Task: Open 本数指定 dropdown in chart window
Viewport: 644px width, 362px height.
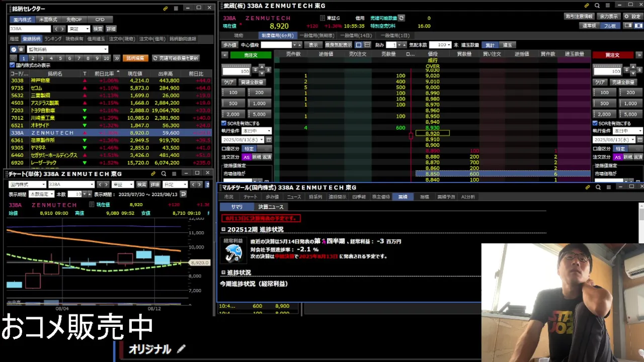Action: [41, 194]
